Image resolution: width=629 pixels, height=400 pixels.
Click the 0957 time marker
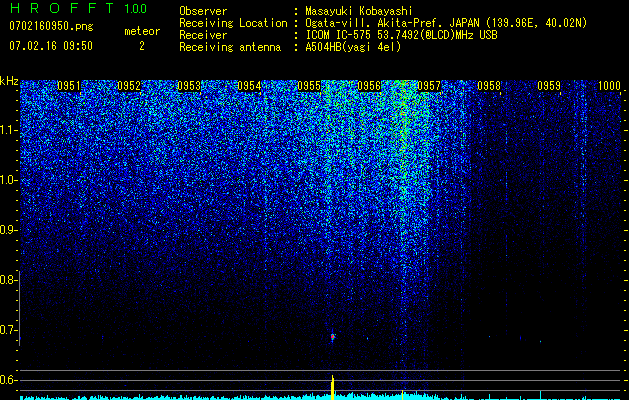coord(429,86)
